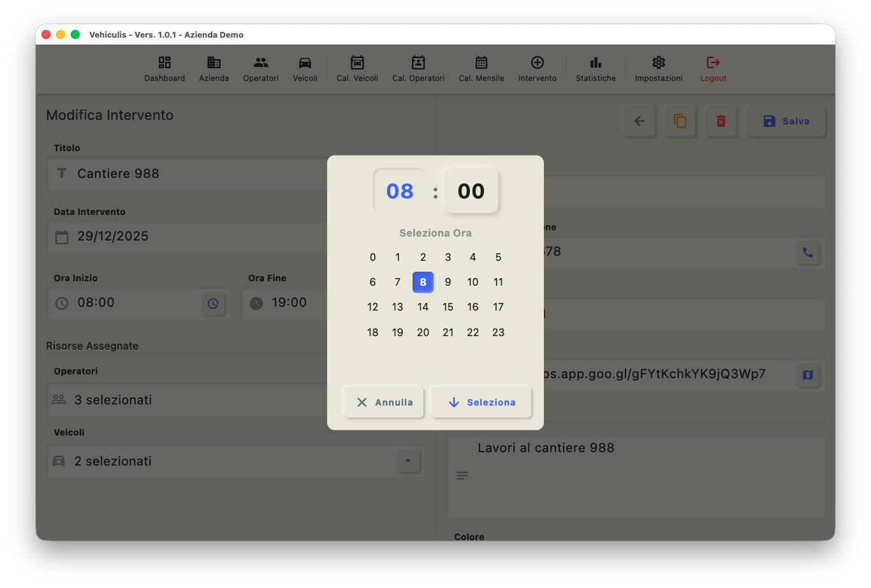Open the Cal. Veicoli calendar icon
Screen dimensions: 871x588
(357, 62)
